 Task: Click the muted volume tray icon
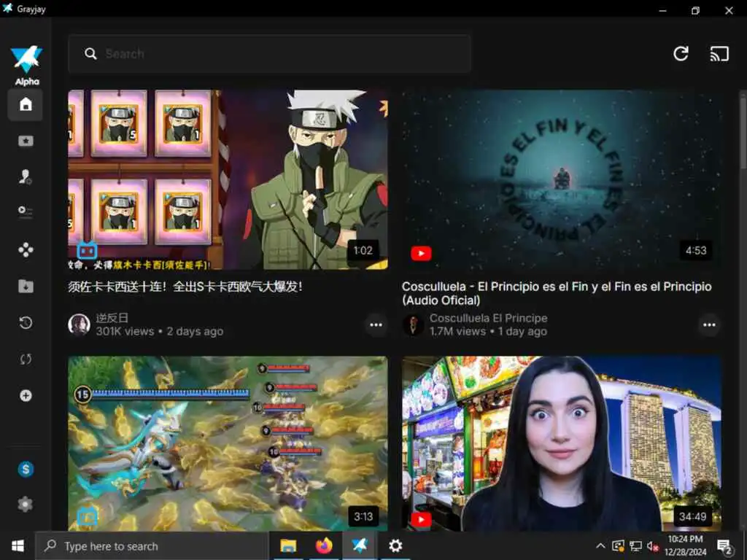point(652,546)
